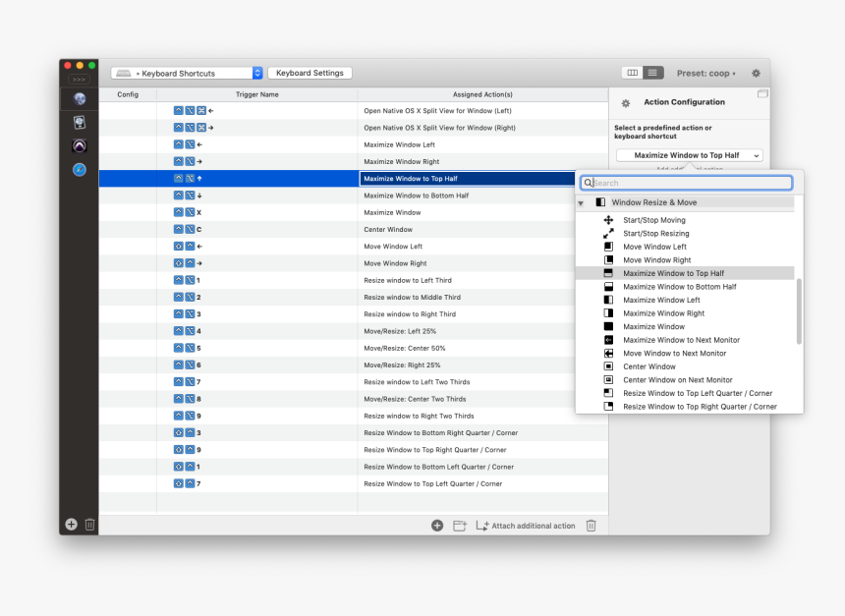Select the Global app icon in the sidebar
The height and width of the screenshot is (616, 845).
coord(79,98)
